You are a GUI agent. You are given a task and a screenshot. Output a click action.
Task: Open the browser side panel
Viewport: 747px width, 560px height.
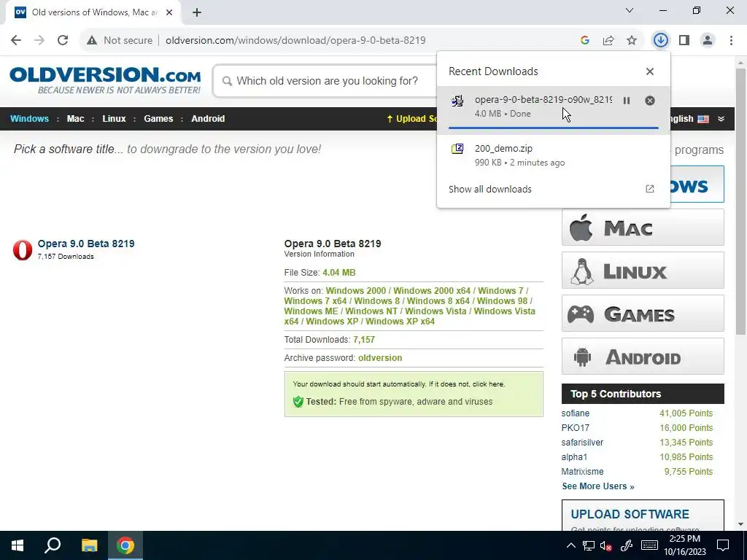[684, 41]
